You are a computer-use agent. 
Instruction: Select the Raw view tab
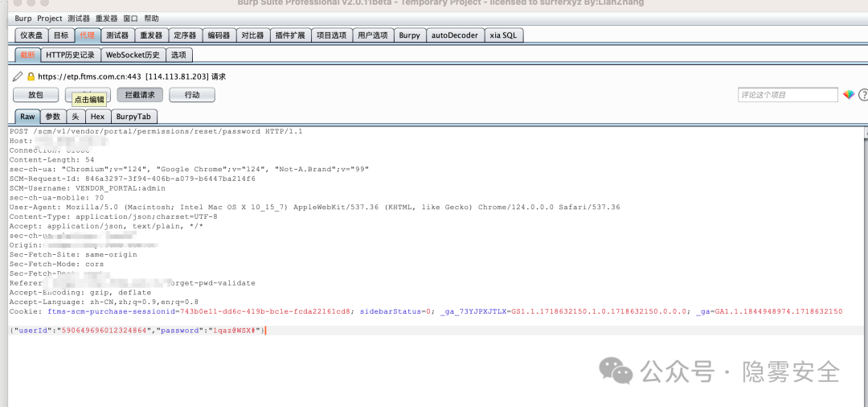[27, 117]
